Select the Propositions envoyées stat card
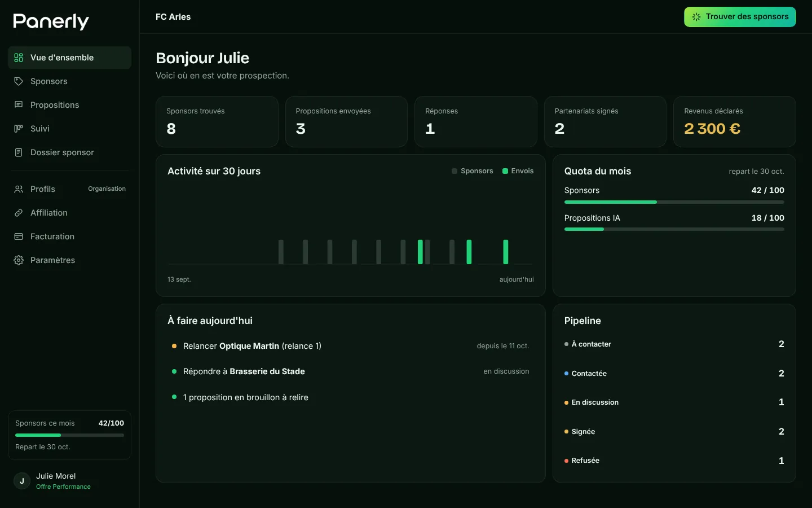Image resolution: width=812 pixels, height=508 pixels. click(x=346, y=122)
